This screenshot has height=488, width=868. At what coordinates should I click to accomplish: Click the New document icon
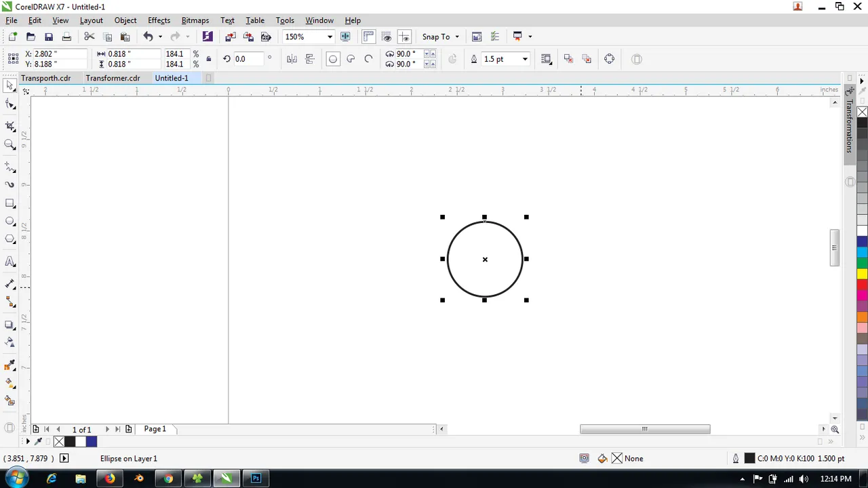tap(12, 37)
